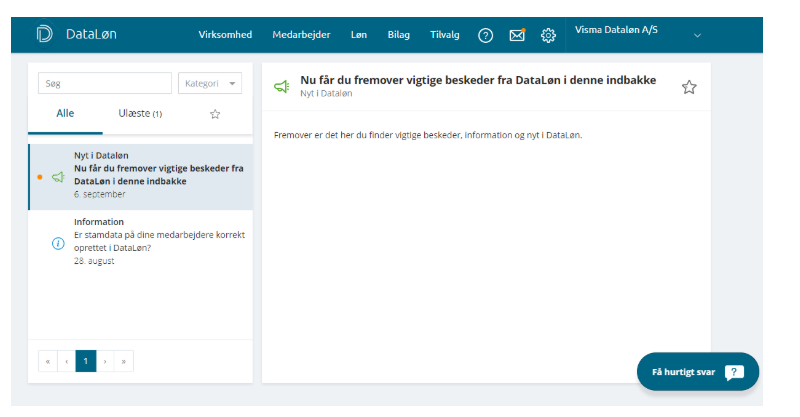The width and height of the screenshot is (800, 417).
Task: Star the open message in the header
Action: (x=689, y=87)
